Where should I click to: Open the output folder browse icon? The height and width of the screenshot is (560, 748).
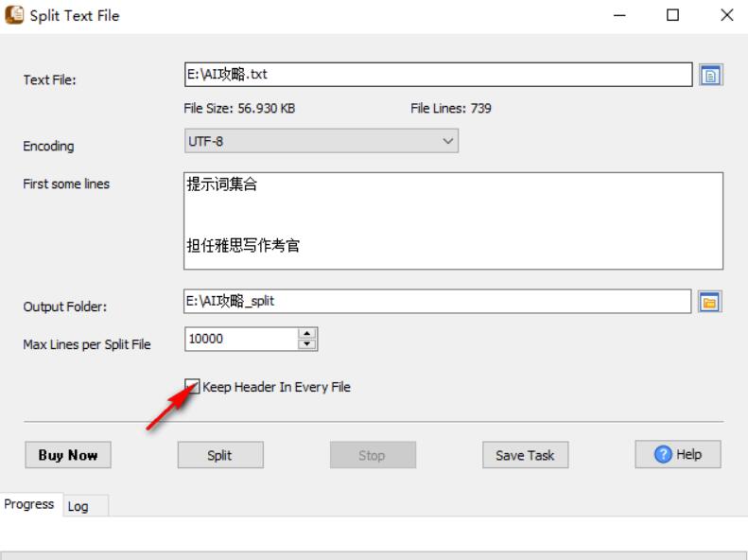tap(710, 302)
